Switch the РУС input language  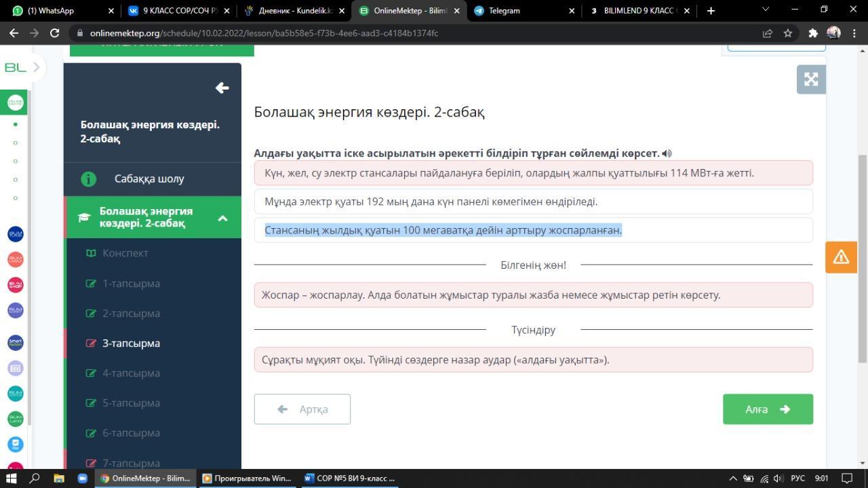tap(798, 478)
